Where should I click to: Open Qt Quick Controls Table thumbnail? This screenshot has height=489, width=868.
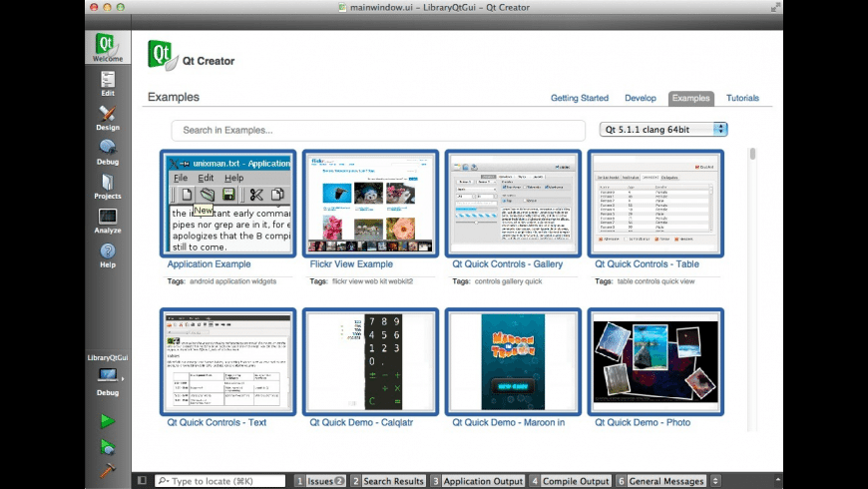click(x=655, y=204)
